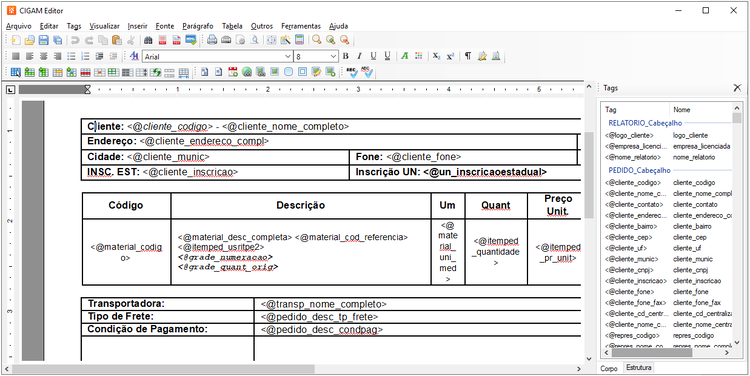Open the Arquivo menu
Viewport: 750px width, 376px height.
click(x=19, y=26)
